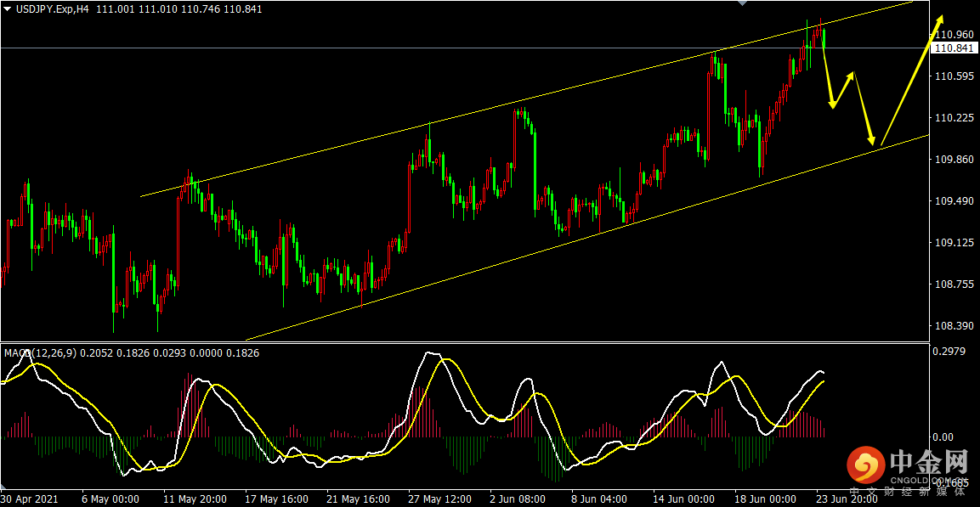
Task: Click the MACD(12,26,9) indicator label
Action: [41, 353]
